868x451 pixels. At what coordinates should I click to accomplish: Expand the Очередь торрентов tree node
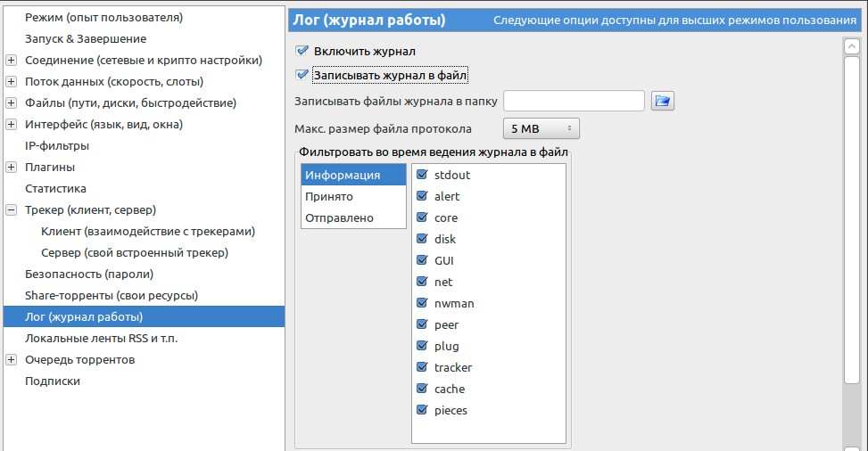point(11,360)
